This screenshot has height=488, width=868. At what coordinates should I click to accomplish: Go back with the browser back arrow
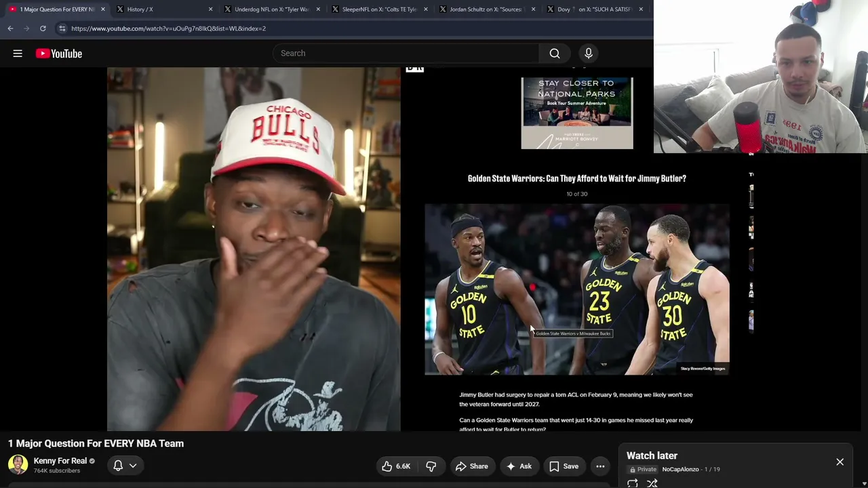pos(10,28)
